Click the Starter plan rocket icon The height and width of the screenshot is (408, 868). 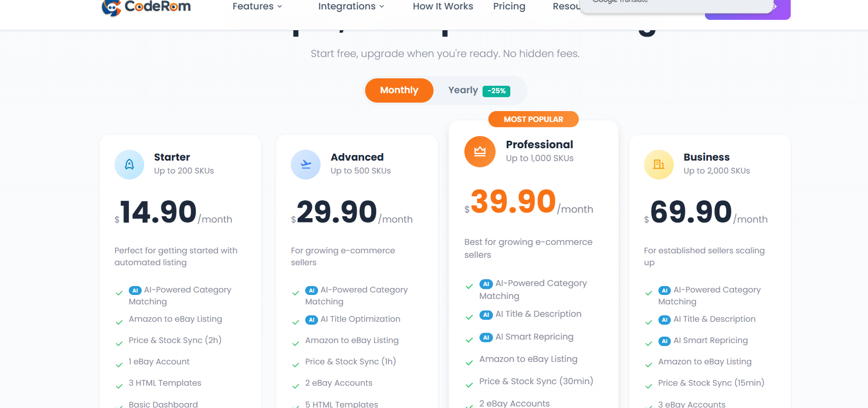click(129, 165)
